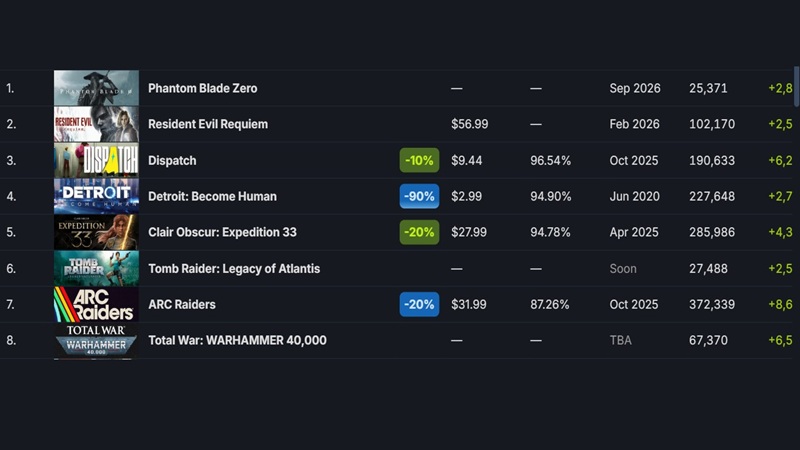The image size is (800, 450).
Task: Open the Phantom Blade Zero title link
Action: click(202, 88)
